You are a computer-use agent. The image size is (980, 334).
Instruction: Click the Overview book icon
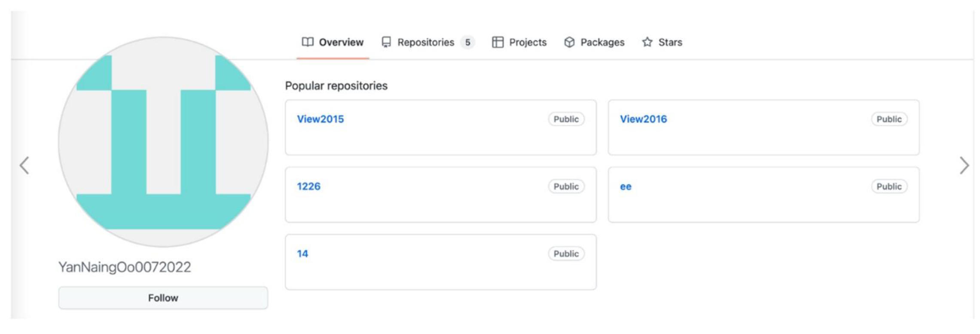[x=307, y=42]
